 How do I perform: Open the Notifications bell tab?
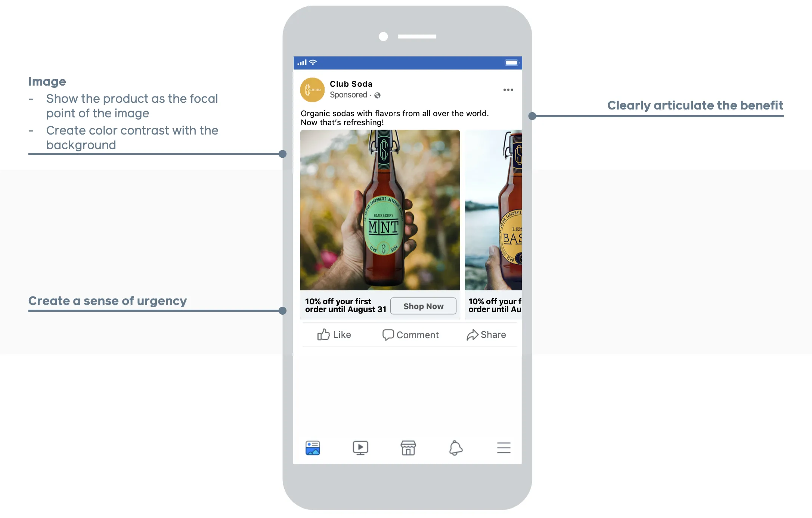tap(456, 448)
